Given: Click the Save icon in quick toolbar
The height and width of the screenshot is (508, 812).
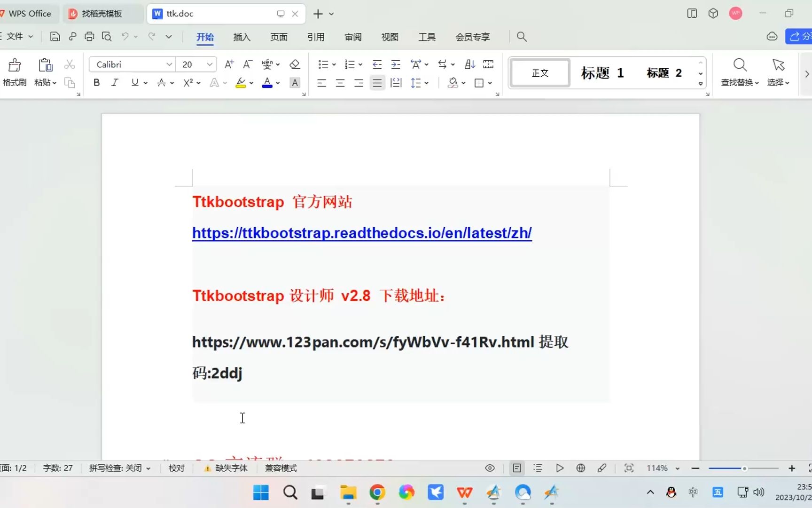Looking at the screenshot, I should pyautogui.click(x=55, y=37).
